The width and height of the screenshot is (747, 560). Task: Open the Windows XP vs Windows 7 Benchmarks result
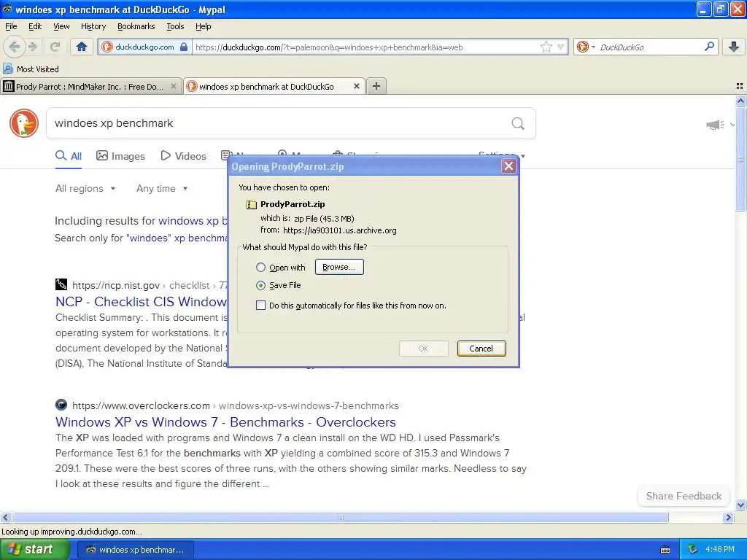[225, 422]
